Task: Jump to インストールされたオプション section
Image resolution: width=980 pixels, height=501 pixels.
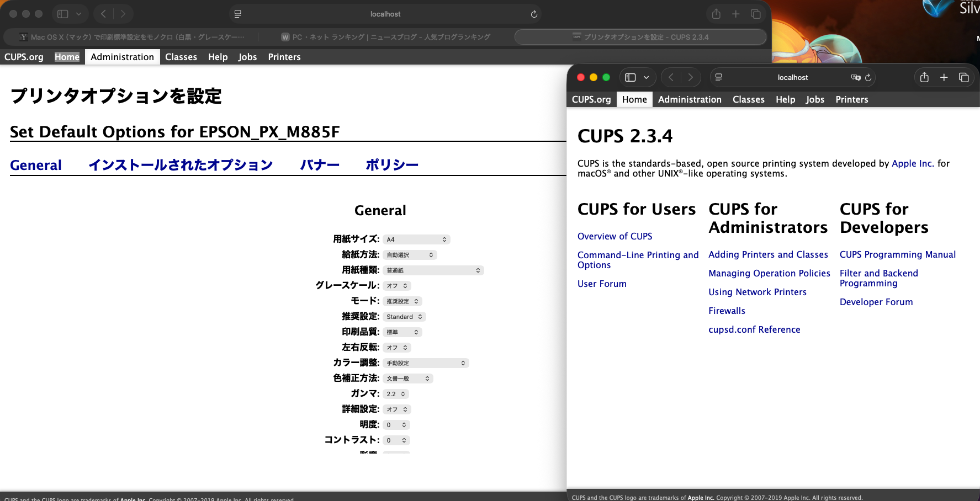Action: (181, 165)
